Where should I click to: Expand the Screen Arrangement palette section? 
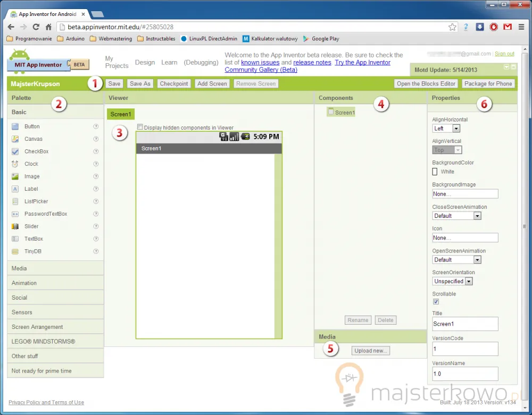(55, 327)
